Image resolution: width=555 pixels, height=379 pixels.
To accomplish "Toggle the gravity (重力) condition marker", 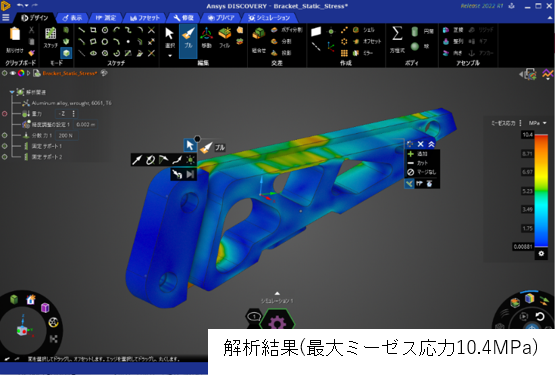I will tap(5, 114).
